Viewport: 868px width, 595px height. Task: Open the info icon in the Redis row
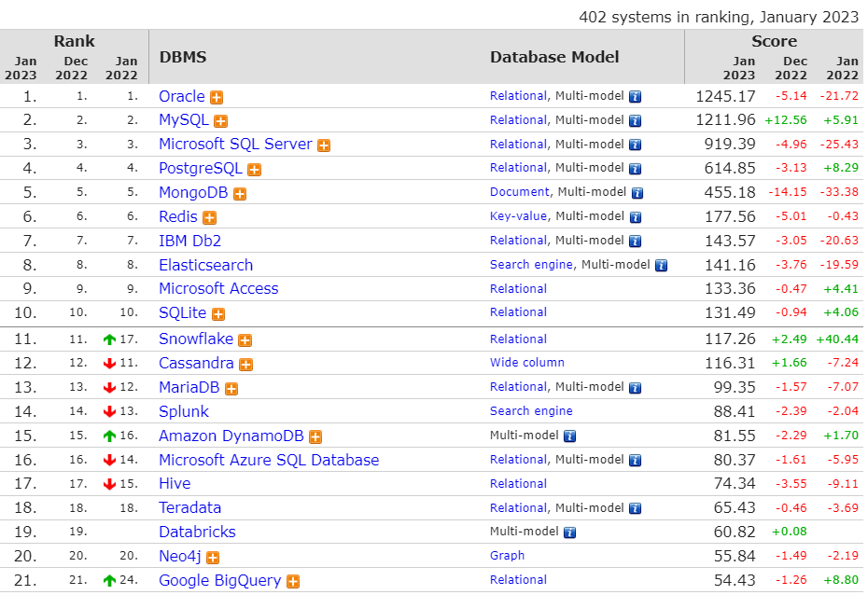click(x=635, y=217)
